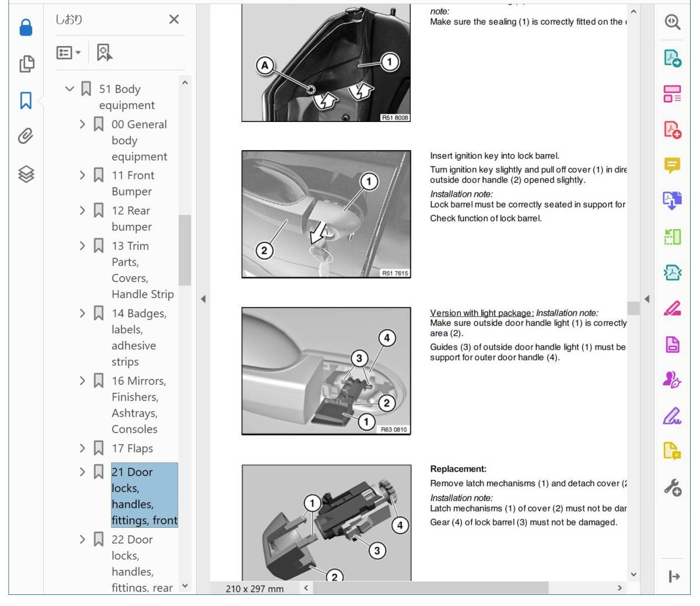Click the document horizontal scrollbar thumb
The width and height of the screenshot is (700, 606).
pos(430,588)
